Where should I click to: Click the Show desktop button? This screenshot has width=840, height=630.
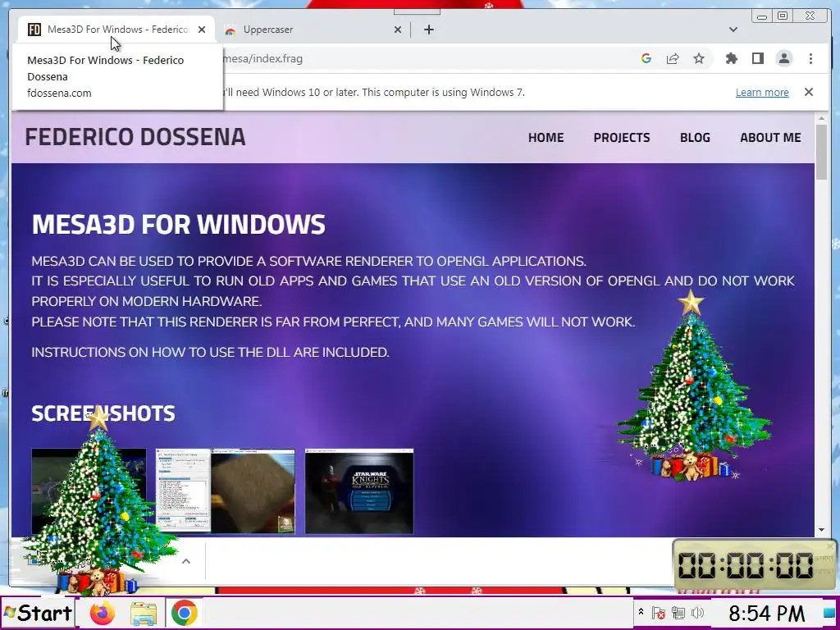pos(829,613)
